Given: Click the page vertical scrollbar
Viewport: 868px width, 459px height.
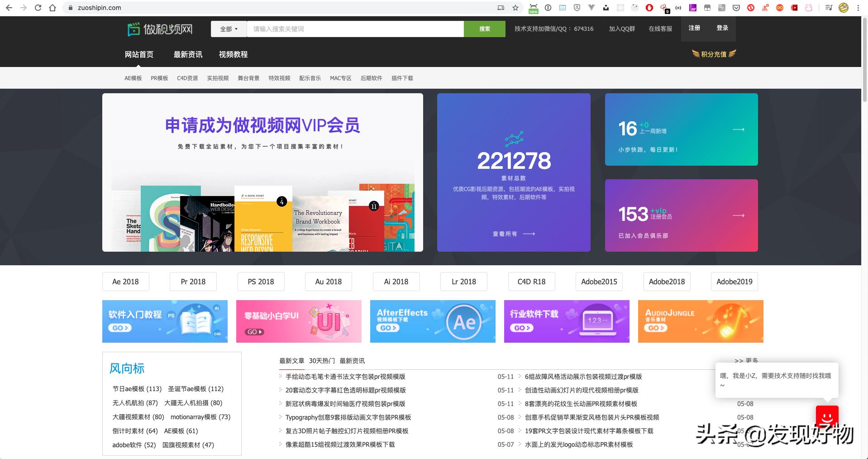Looking at the screenshot, I should tap(864, 59).
